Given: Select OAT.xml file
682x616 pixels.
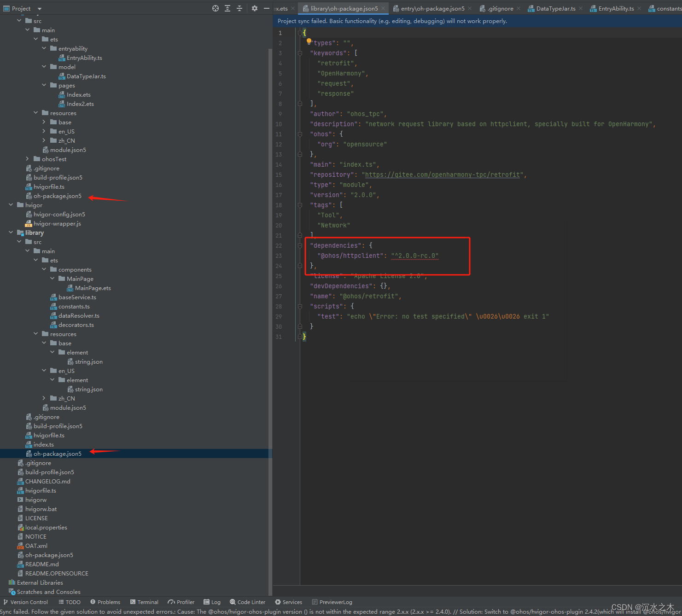Looking at the screenshot, I should [36, 546].
